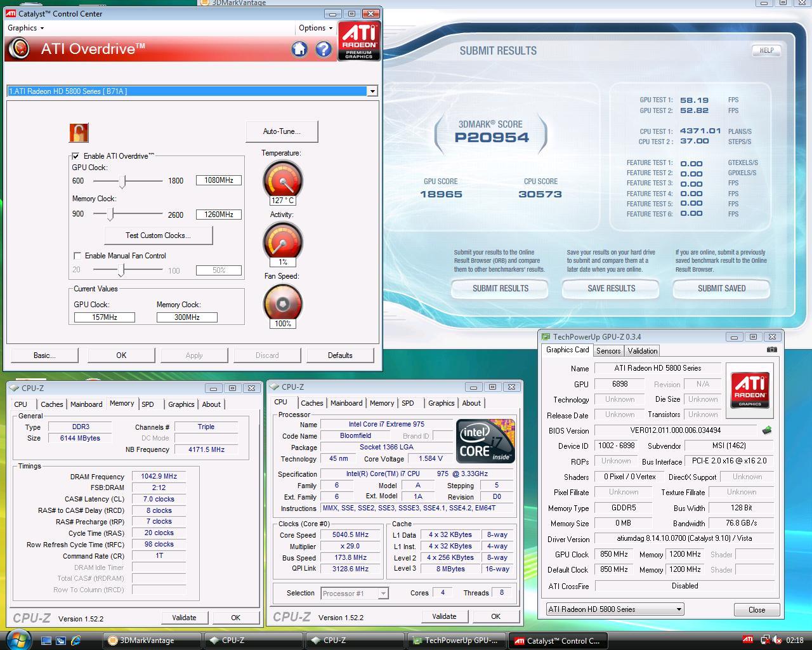Image resolution: width=812 pixels, height=650 pixels.
Task: Click OK in Catalyst Control Center
Action: [x=121, y=355]
